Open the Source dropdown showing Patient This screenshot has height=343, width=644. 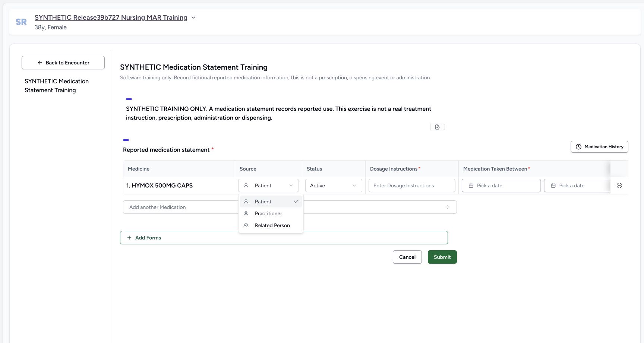[x=268, y=185]
